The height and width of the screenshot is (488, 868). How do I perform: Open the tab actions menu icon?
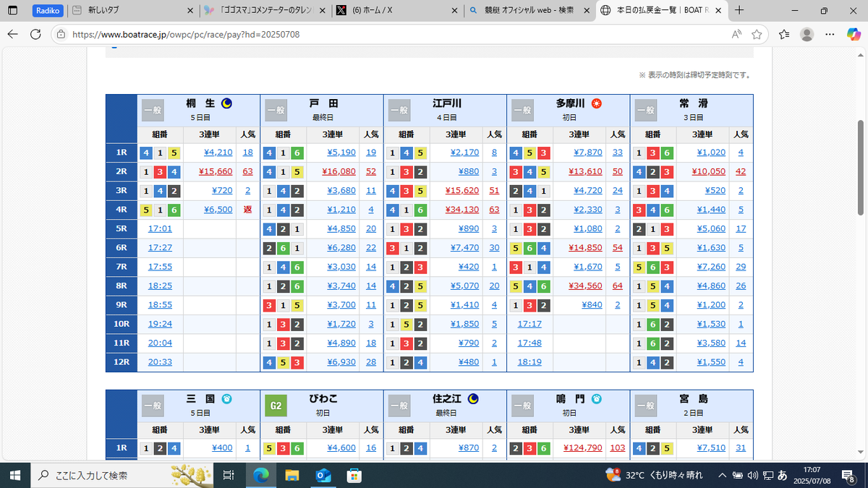coord(13,11)
